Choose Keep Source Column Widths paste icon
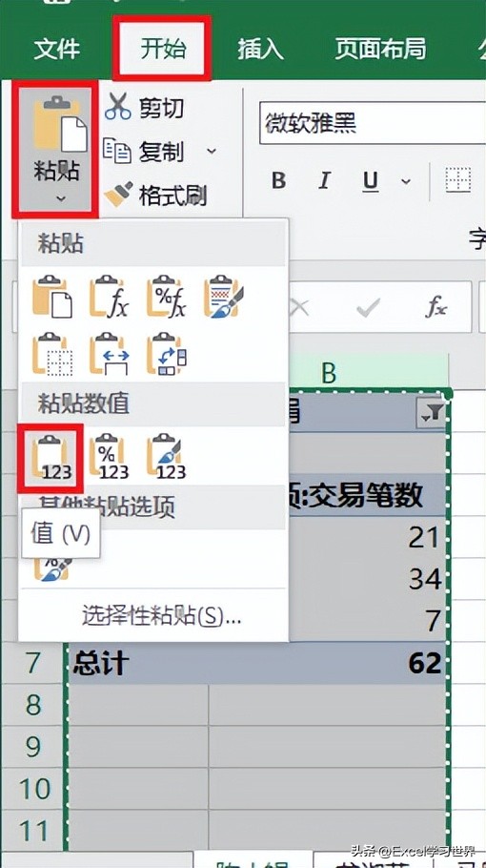486x868 pixels. tap(109, 354)
